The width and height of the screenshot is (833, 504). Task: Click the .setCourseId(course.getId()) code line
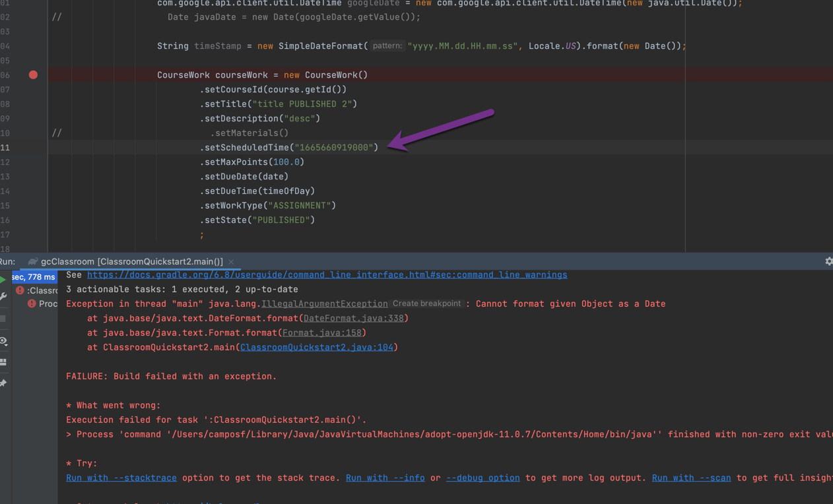point(273,90)
